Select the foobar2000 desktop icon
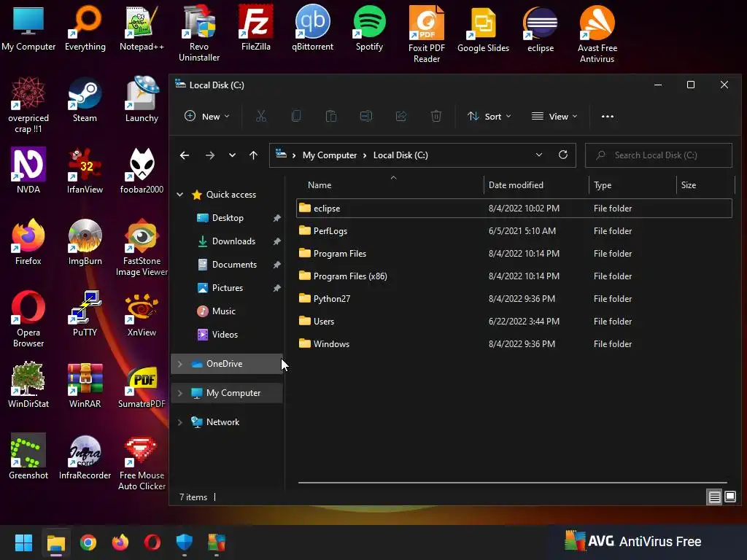The height and width of the screenshot is (560, 747). [x=142, y=171]
